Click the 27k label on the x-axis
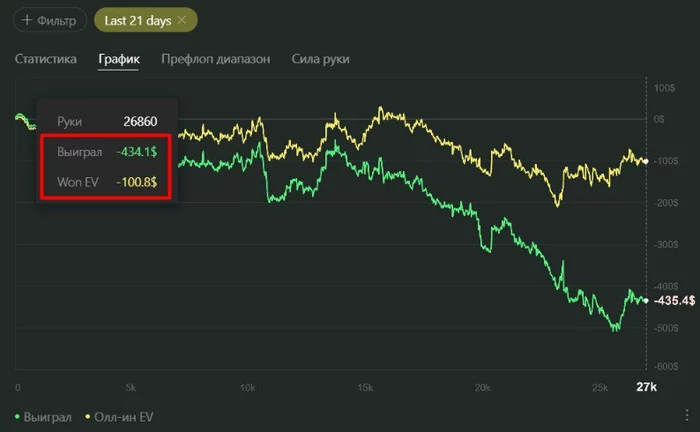 [x=647, y=386]
